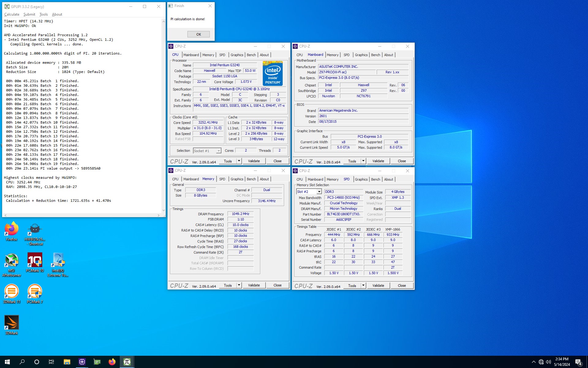Image resolution: width=588 pixels, height=368 pixels.
Task: Open the Windows Start menu
Action: [7, 362]
